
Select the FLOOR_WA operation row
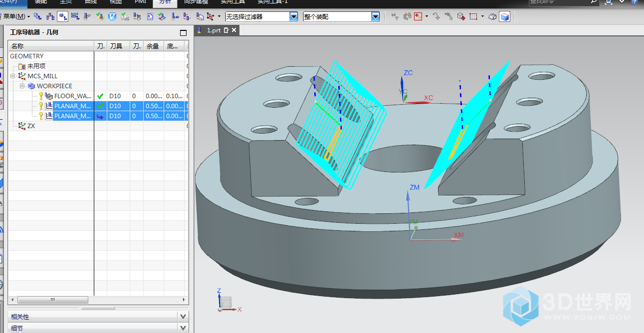(x=73, y=96)
